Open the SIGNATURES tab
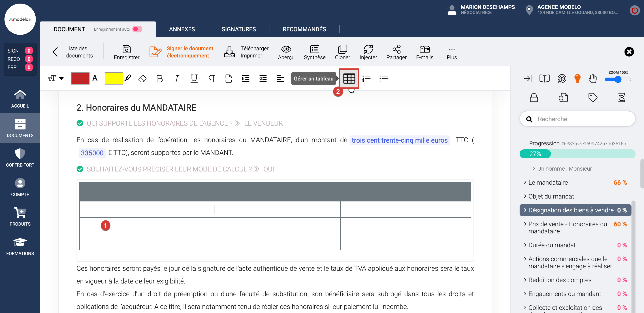644x313 pixels. pos(239,29)
